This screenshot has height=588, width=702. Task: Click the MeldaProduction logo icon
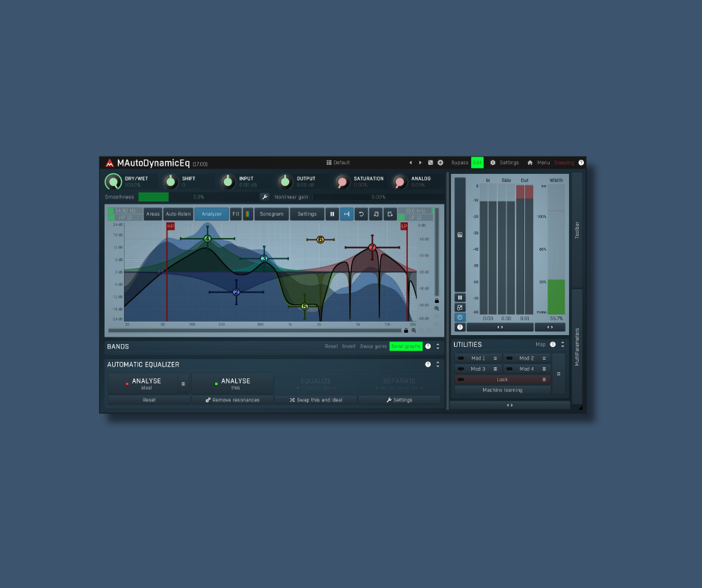(x=110, y=163)
